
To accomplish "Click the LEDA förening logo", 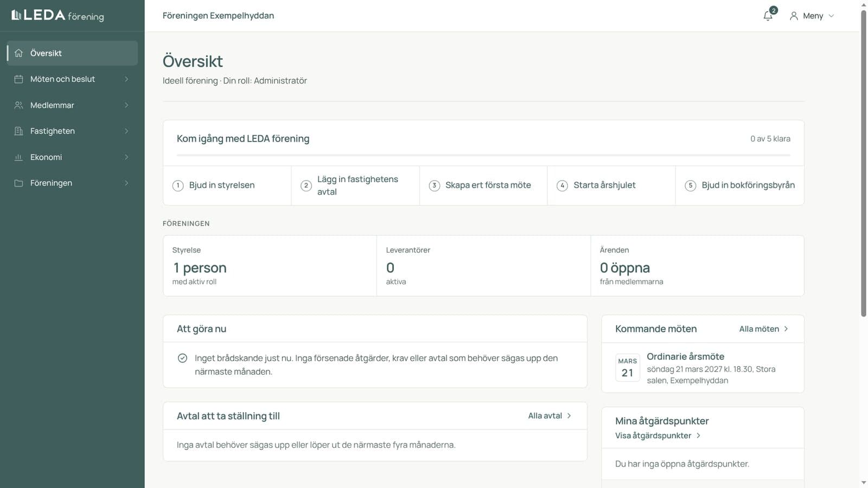I will (58, 15).
